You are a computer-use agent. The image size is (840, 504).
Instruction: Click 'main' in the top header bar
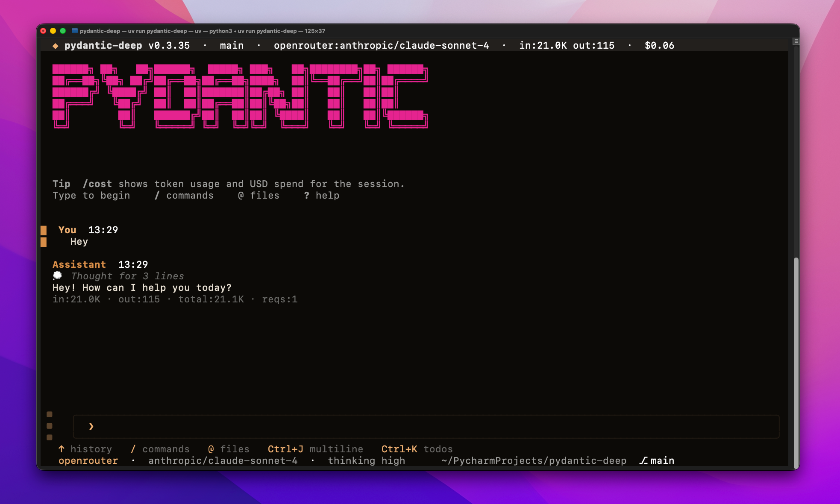(x=232, y=45)
